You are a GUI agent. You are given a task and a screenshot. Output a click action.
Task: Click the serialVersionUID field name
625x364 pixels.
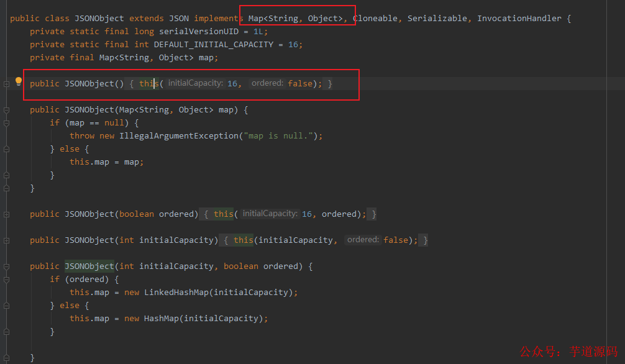click(x=199, y=32)
